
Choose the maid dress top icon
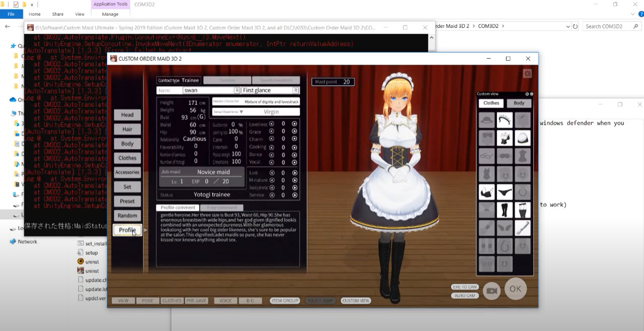[504, 138]
